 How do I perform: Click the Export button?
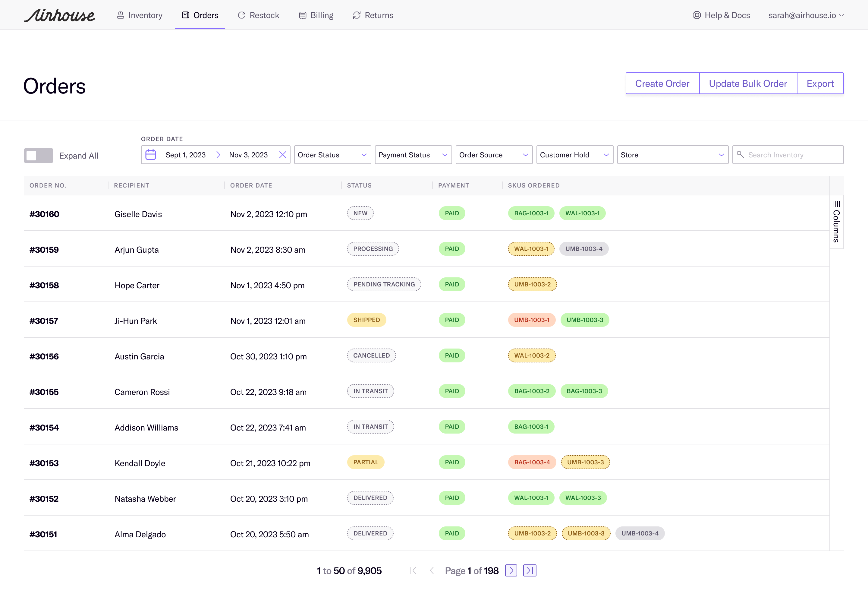coord(820,84)
